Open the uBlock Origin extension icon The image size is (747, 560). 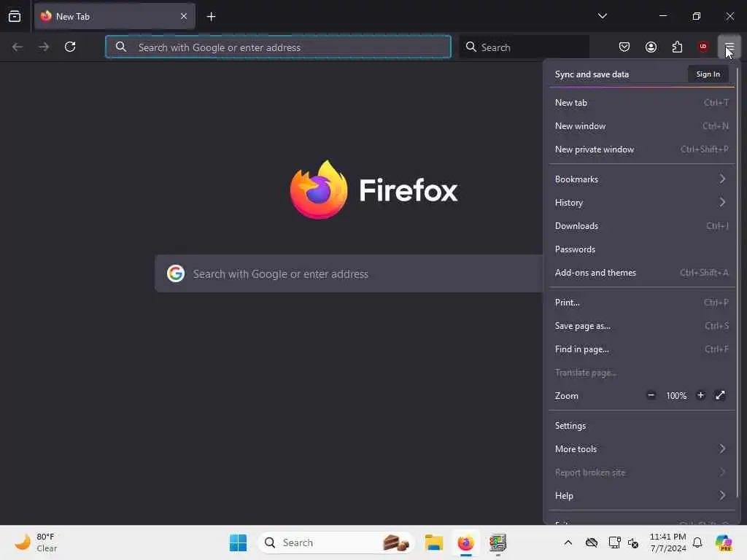703,47
